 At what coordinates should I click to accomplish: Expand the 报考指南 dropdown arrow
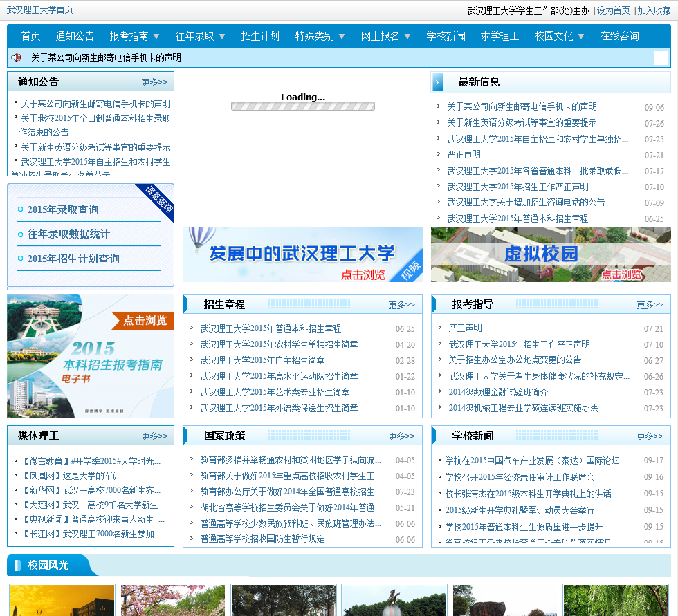pyautogui.click(x=156, y=36)
